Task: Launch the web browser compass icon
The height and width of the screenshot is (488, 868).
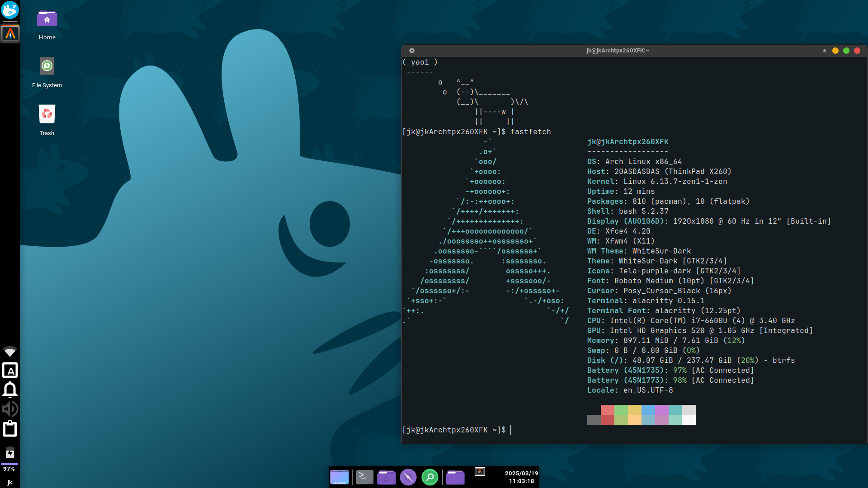Action: click(408, 477)
